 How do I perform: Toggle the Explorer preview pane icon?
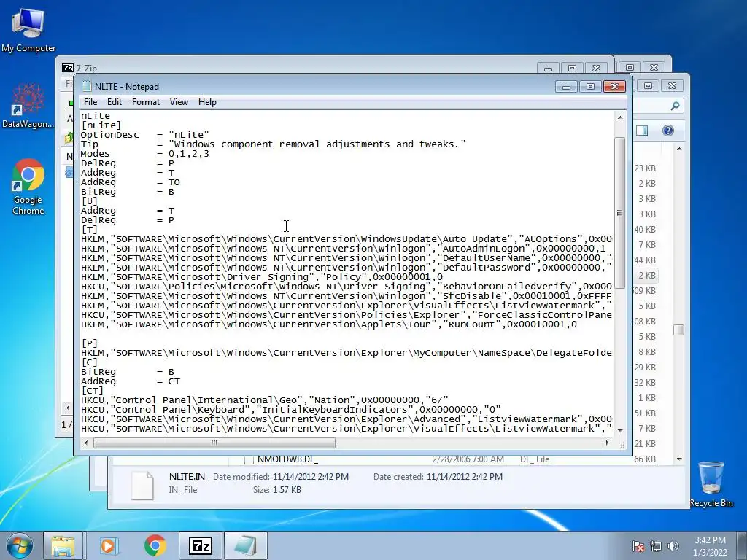tap(642, 131)
